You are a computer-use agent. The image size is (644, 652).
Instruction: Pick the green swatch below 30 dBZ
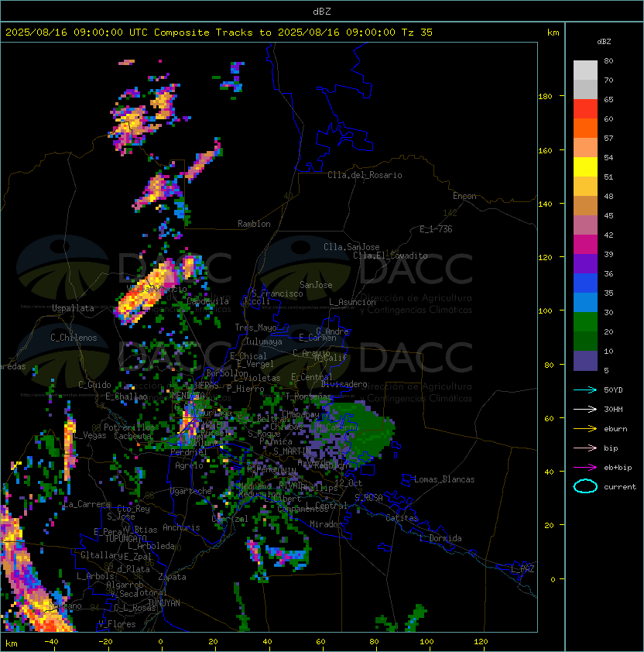click(x=585, y=322)
